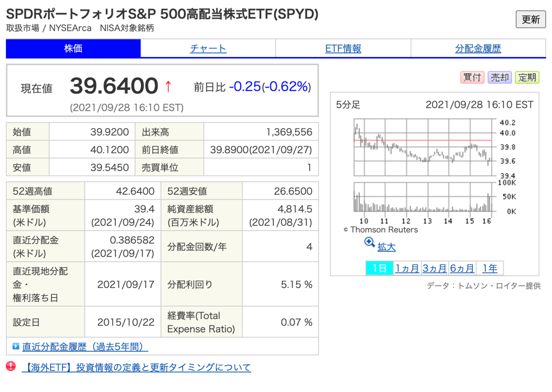Screen dimensions: 552x392
Task: Open the ETF情報 tab
Action: click(x=343, y=49)
